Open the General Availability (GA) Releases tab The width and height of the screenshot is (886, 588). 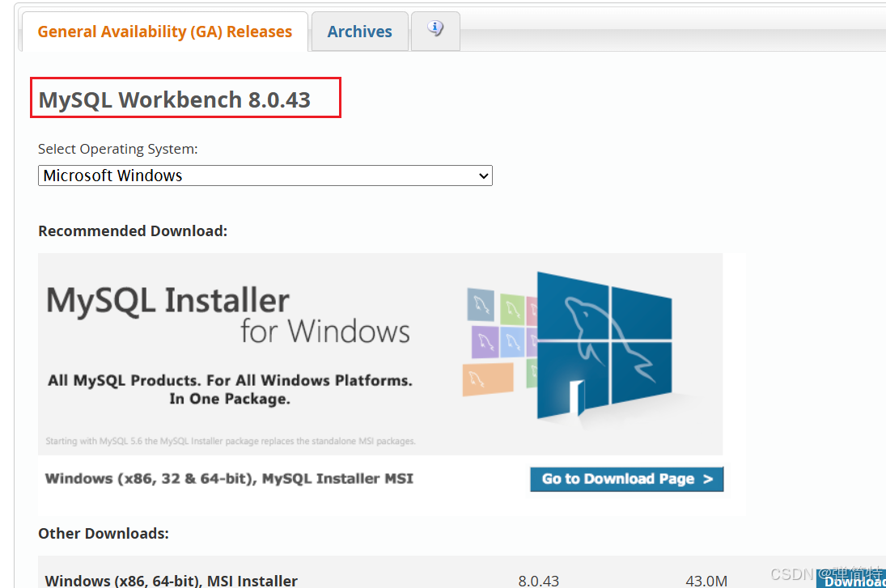(164, 32)
